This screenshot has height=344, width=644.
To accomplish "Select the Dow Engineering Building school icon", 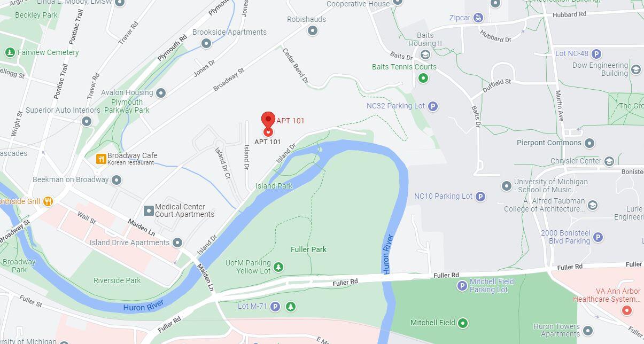I will pyautogui.click(x=636, y=69).
